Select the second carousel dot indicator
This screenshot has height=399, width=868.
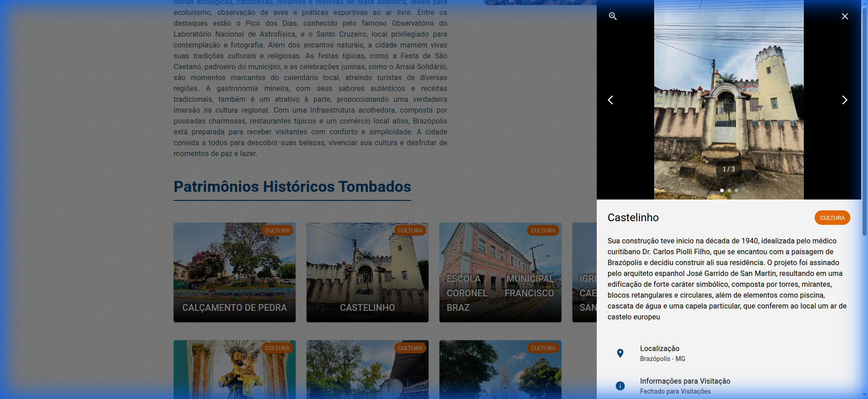(729, 190)
